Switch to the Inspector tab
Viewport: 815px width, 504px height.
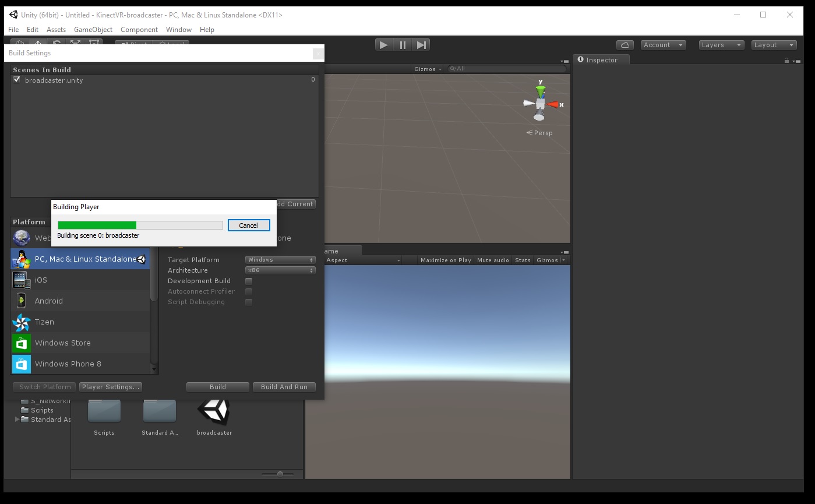[x=601, y=60]
